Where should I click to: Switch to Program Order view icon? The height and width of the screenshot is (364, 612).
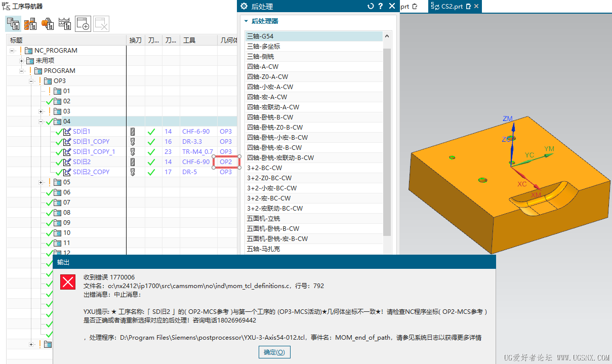(x=13, y=23)
